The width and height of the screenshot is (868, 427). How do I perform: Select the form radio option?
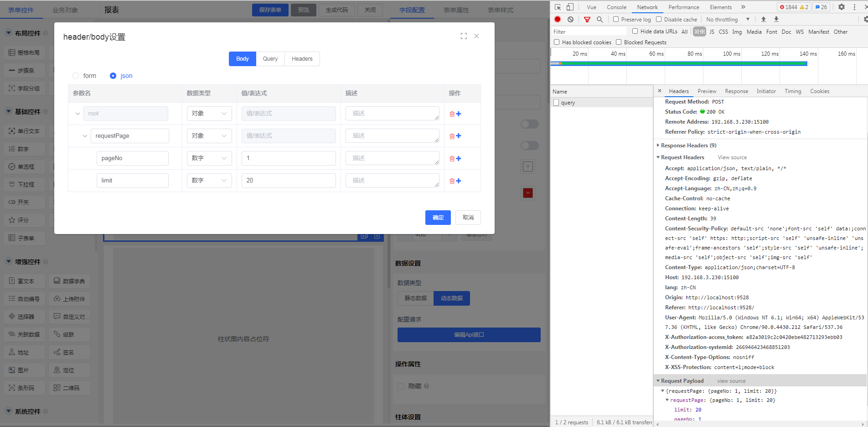point(76,76)
